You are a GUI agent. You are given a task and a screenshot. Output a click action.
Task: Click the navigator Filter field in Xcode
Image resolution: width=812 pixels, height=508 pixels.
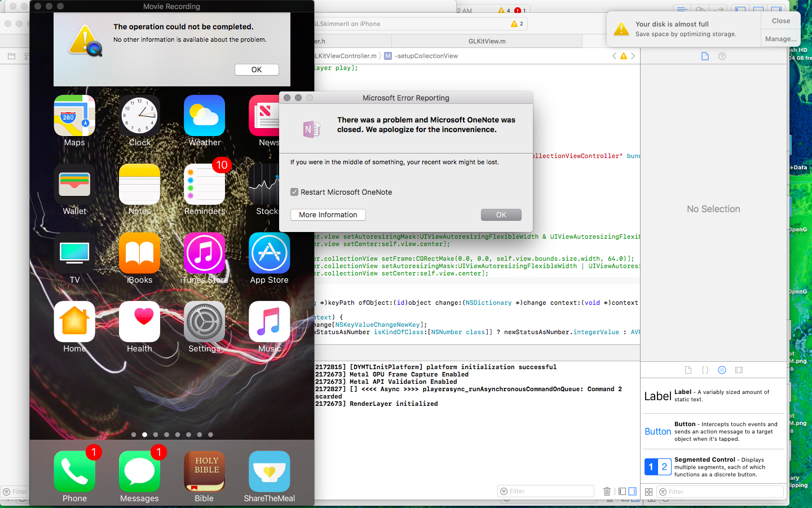(x=15, y=492)
